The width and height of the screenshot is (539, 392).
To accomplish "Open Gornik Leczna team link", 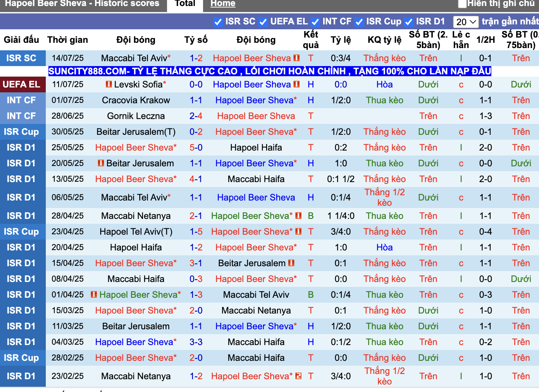I will pyautogui.click(x=136, y=116).
